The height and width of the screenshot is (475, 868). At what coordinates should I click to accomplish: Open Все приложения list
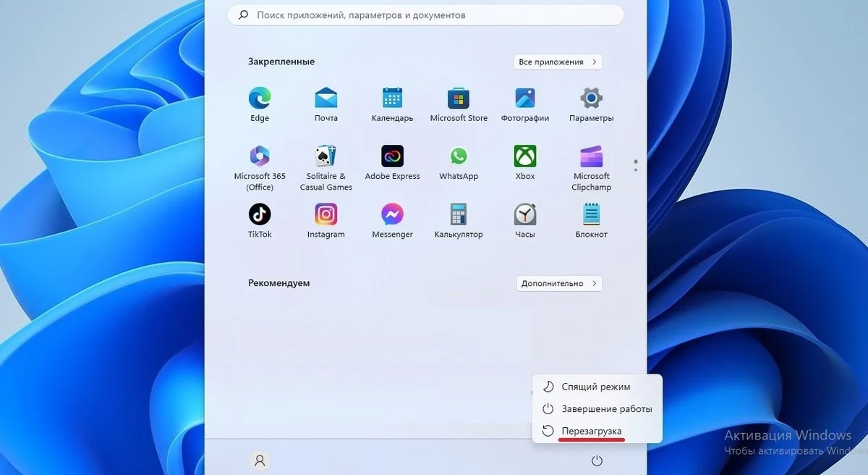click(558, 62)
